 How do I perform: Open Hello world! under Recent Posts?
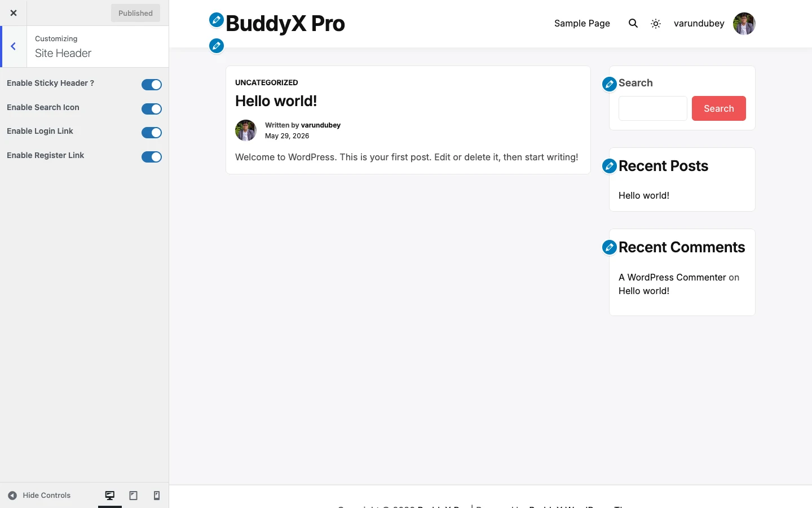pos(644,195)
